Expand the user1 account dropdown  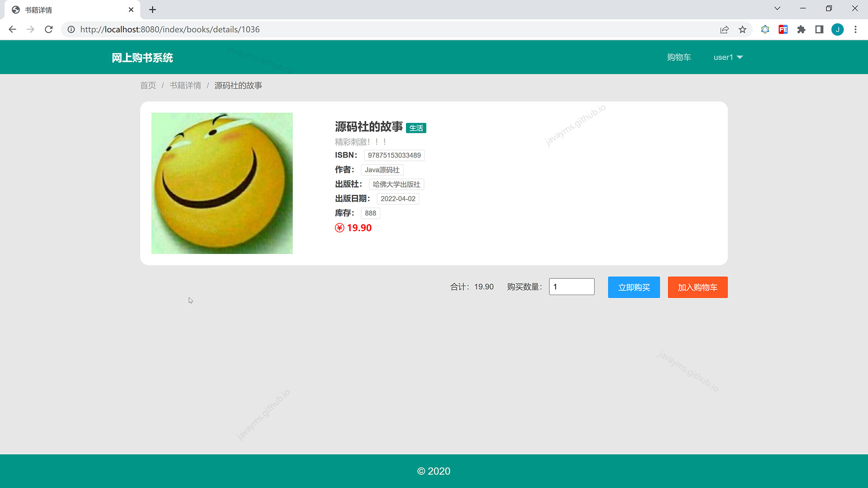(728, 57)
